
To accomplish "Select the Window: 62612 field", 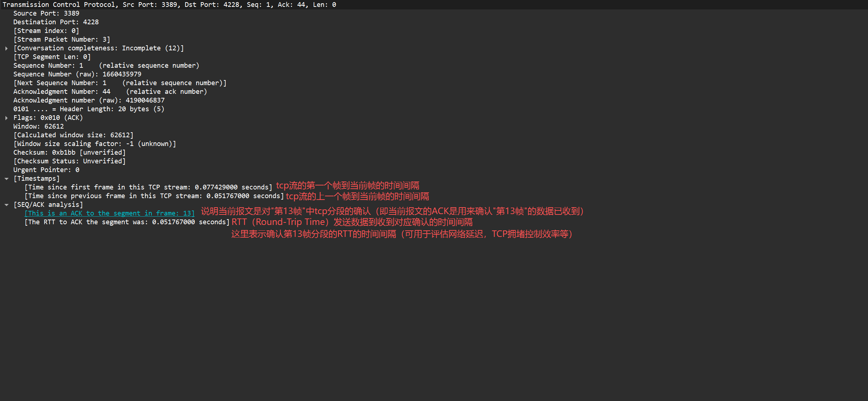I will click(38, 126).
